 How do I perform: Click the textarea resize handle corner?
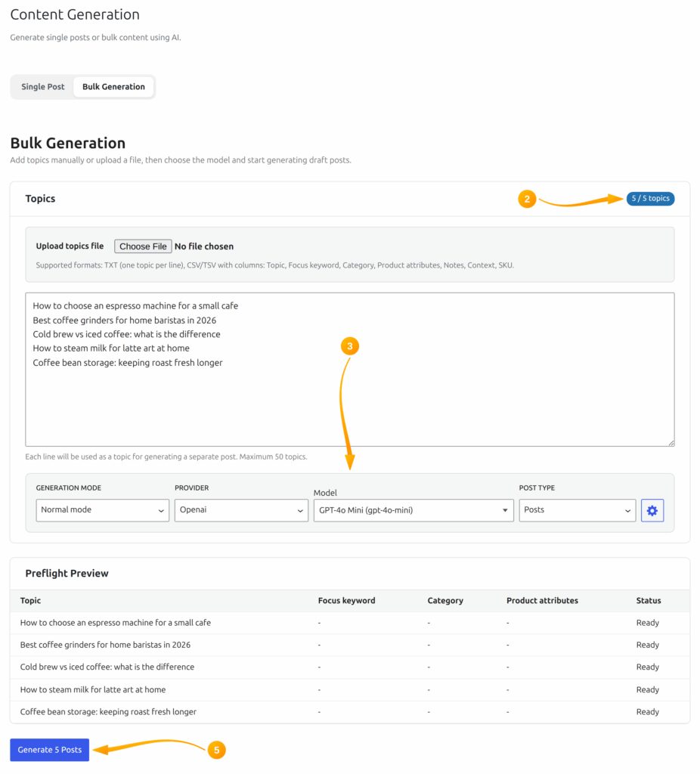tap(671, 443)
